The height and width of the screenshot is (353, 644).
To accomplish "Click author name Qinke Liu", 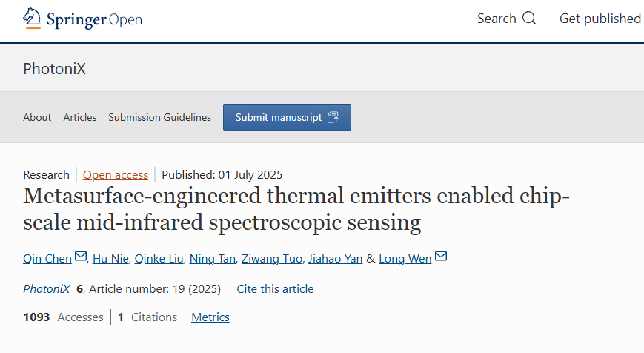I will pos(158,258).
